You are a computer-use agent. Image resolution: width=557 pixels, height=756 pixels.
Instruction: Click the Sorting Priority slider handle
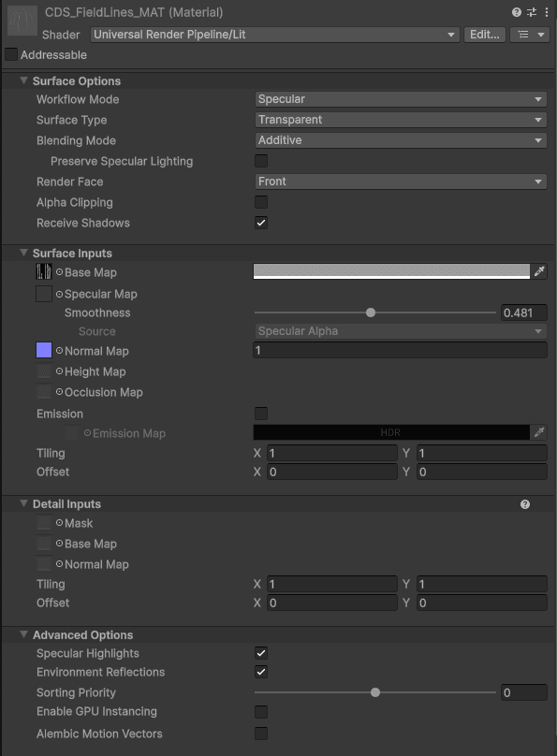coord(375,692)
